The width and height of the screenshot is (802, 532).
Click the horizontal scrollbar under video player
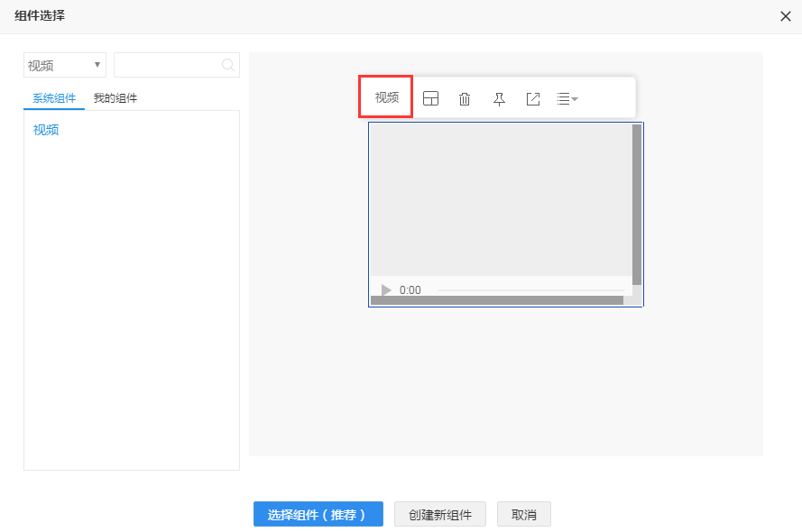496,300
